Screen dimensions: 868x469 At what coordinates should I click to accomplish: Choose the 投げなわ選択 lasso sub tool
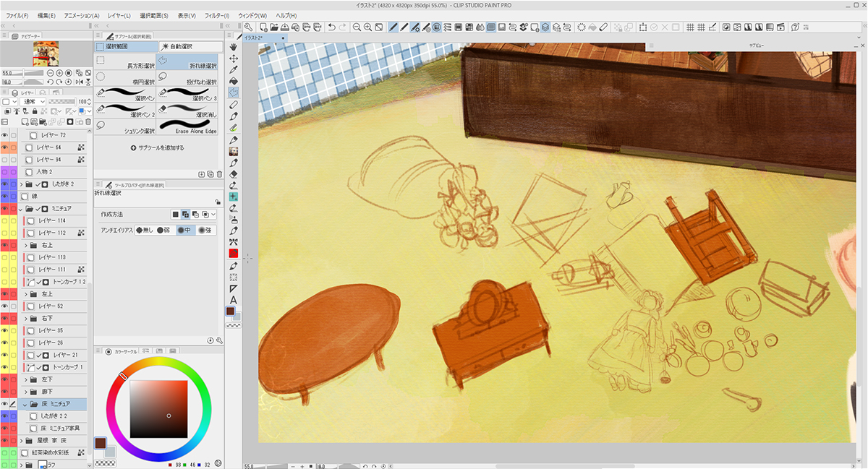(x=187, y=78)
